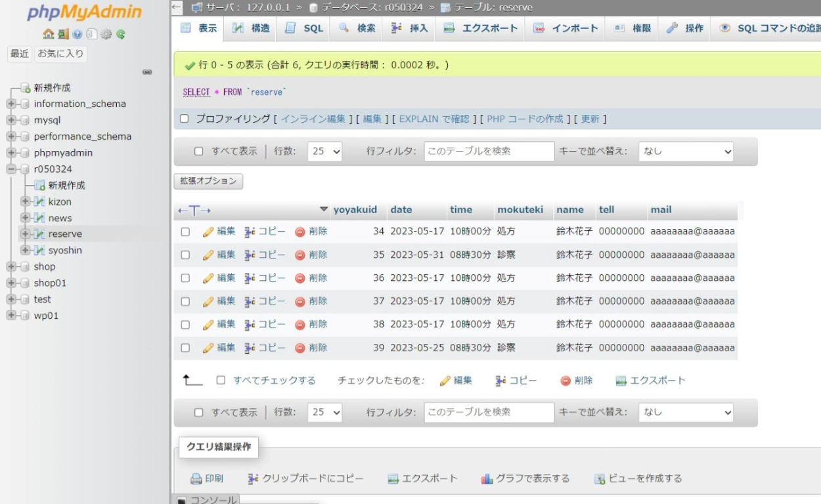Click the inline edit (インライン編集) link
Image resolution: width=821 pixels, height=504 pixels.
point(313,119)
